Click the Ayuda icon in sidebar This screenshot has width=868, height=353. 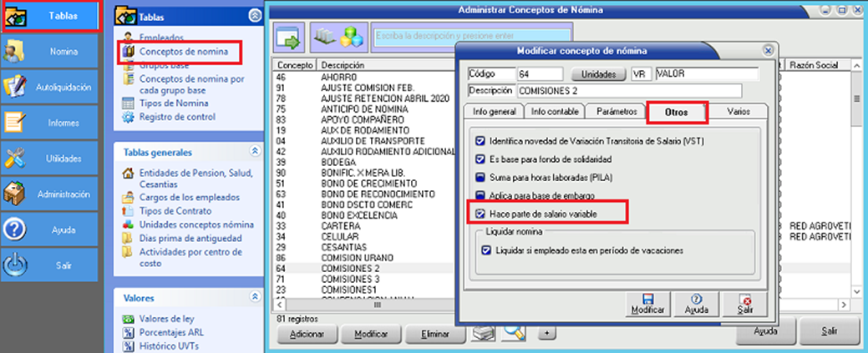[17, 229]
